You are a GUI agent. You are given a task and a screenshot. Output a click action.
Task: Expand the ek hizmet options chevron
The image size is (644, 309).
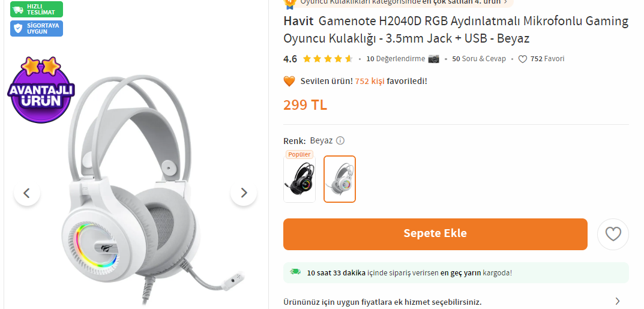pos(618,301)
